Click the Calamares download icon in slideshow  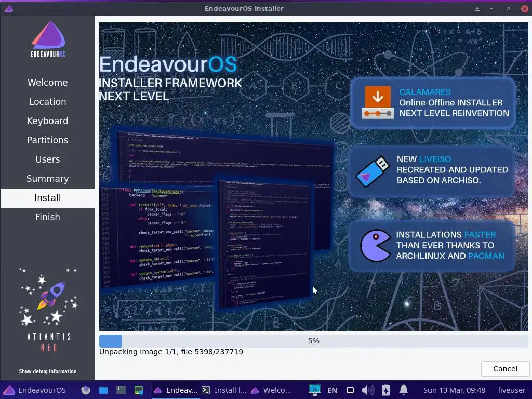click(378, 102)
